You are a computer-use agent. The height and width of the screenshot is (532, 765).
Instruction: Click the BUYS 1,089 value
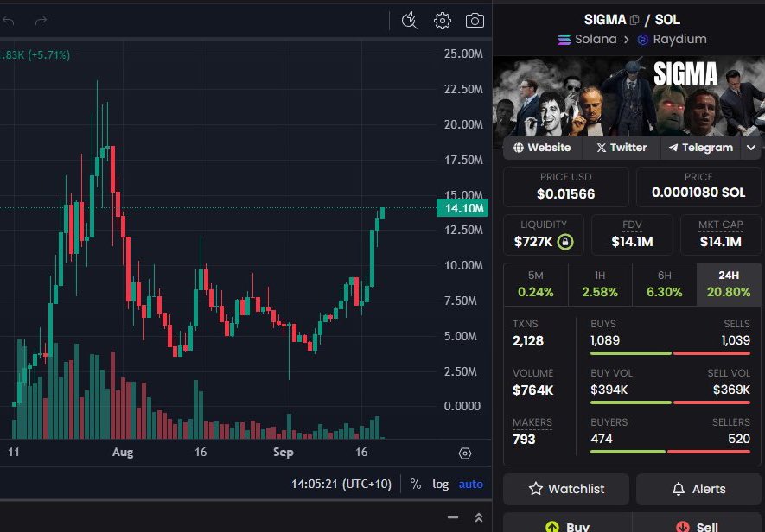pyautogui.click(x=605, y=340)
